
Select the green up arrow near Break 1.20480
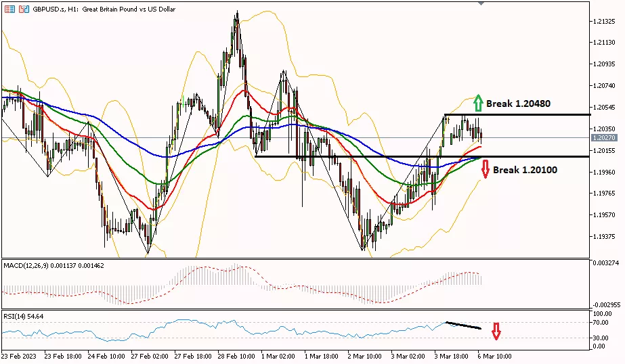[x=478, y=102]
